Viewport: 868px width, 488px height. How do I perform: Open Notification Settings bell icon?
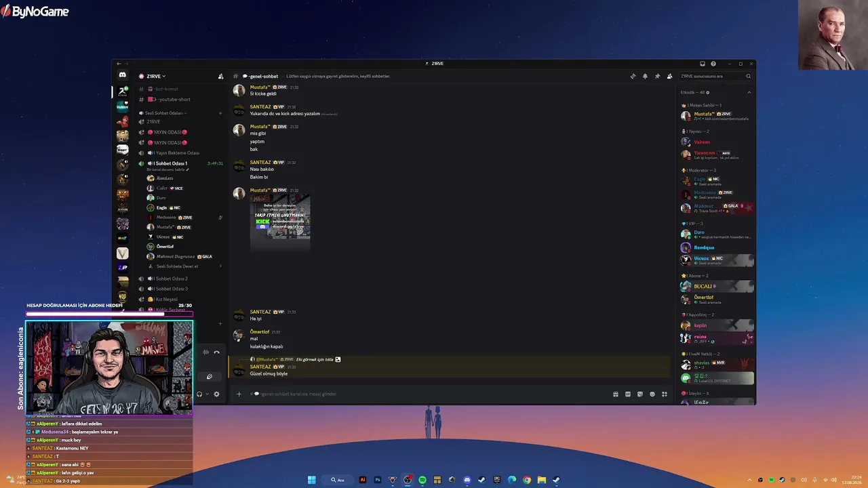point(645,77)
